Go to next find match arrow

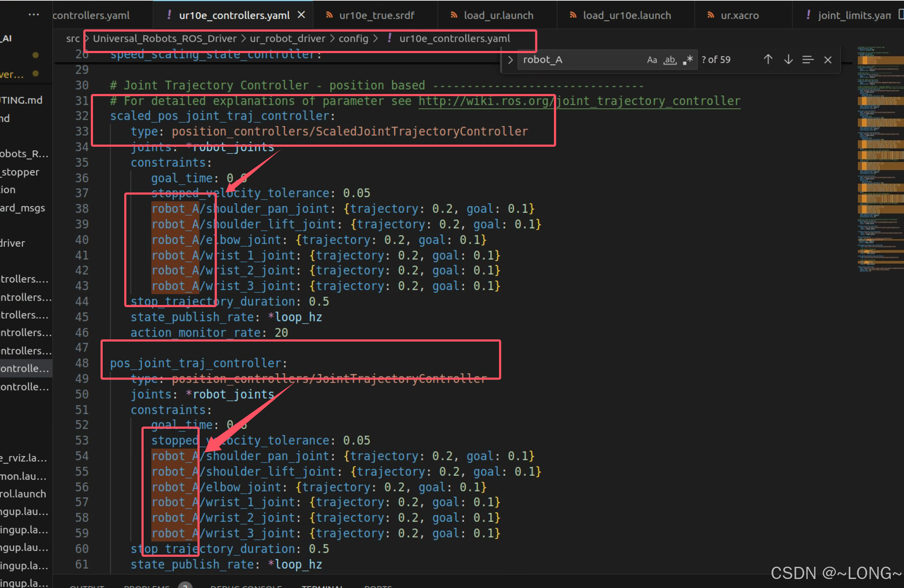(788, 60)
